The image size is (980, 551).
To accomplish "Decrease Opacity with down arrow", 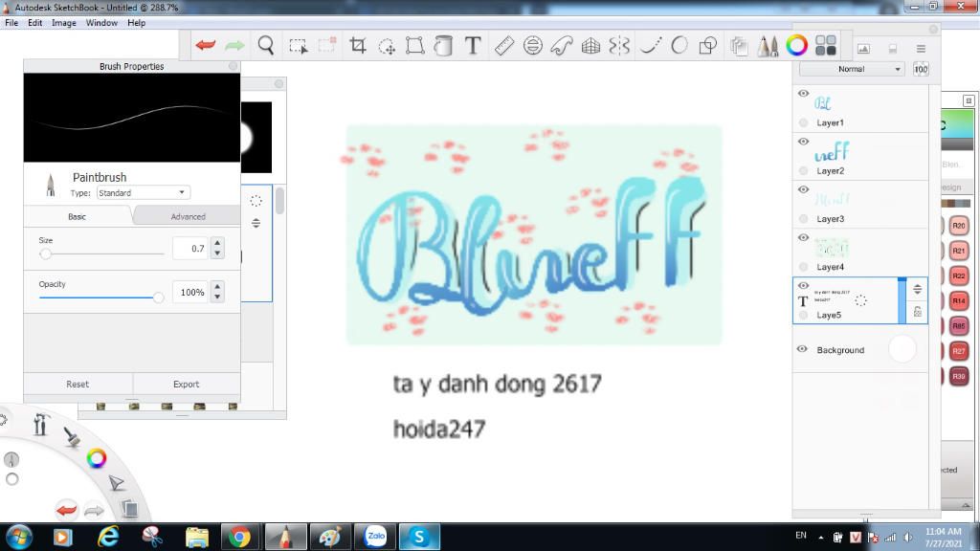I will [x=217, y=298].
